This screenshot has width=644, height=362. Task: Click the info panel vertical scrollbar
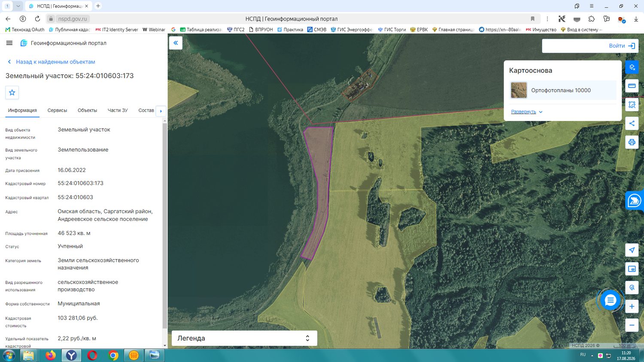coord(165,226)
